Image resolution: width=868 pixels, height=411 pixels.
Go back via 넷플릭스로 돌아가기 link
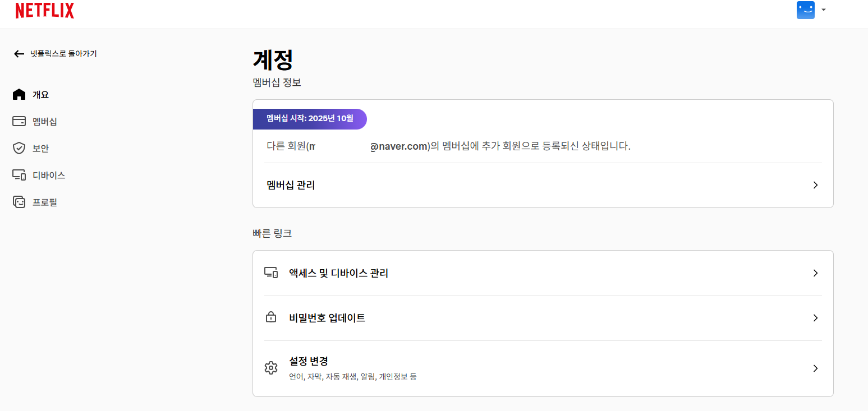point(55,54)
